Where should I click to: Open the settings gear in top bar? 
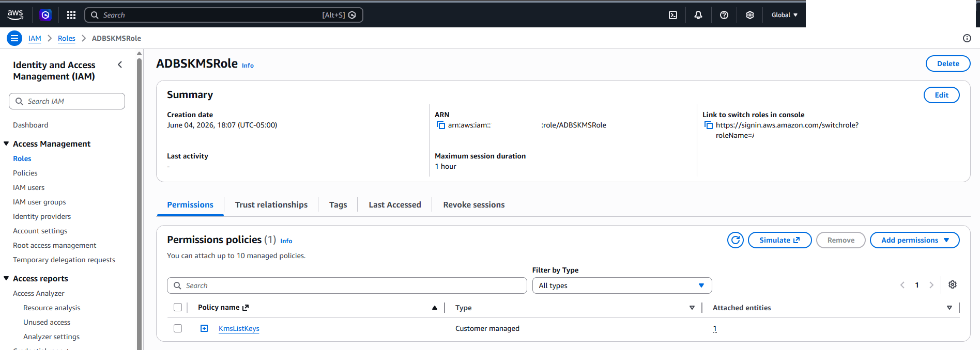(750, 15)
